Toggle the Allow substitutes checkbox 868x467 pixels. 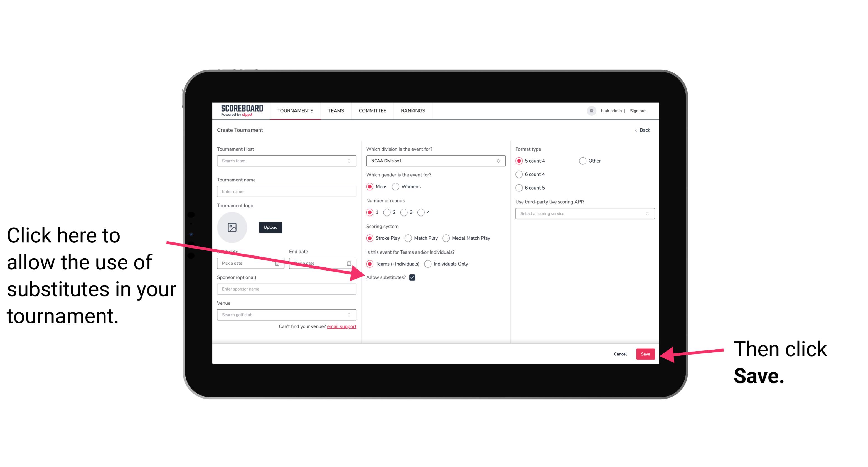[x=413, y=277]
